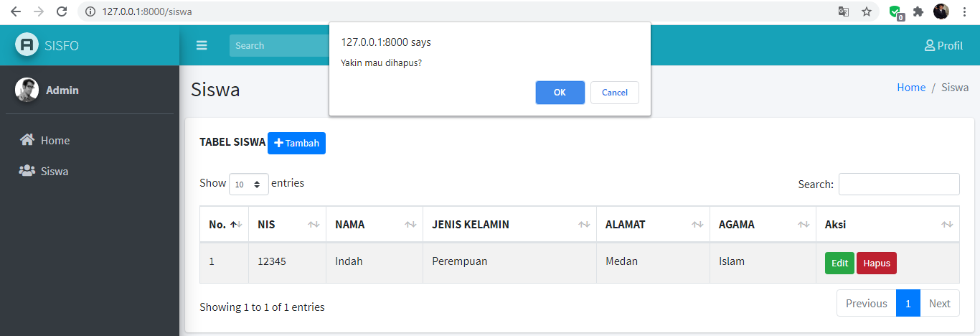980x336 pixels.
Task: Click Home breadcrumb link
Action: [x=911, y=87]
